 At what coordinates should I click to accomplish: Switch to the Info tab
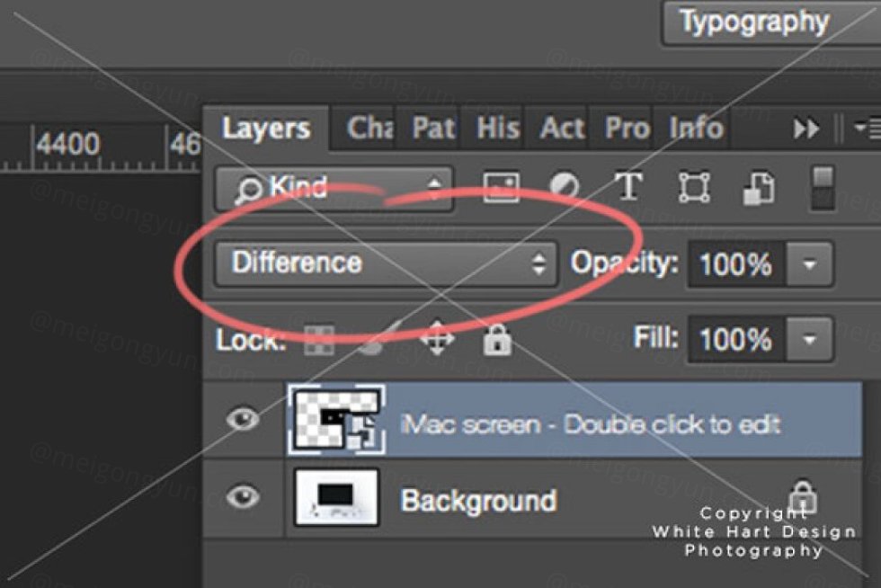coord(695,129)
